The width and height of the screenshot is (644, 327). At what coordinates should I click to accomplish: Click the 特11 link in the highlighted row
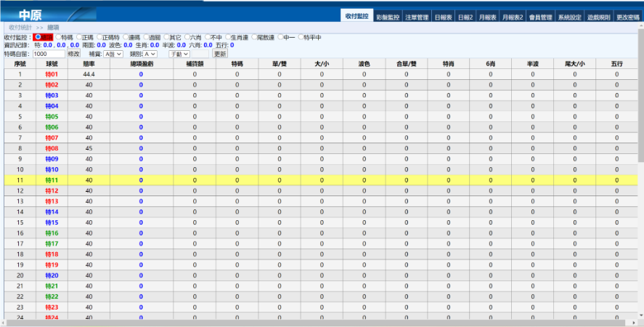52,179
